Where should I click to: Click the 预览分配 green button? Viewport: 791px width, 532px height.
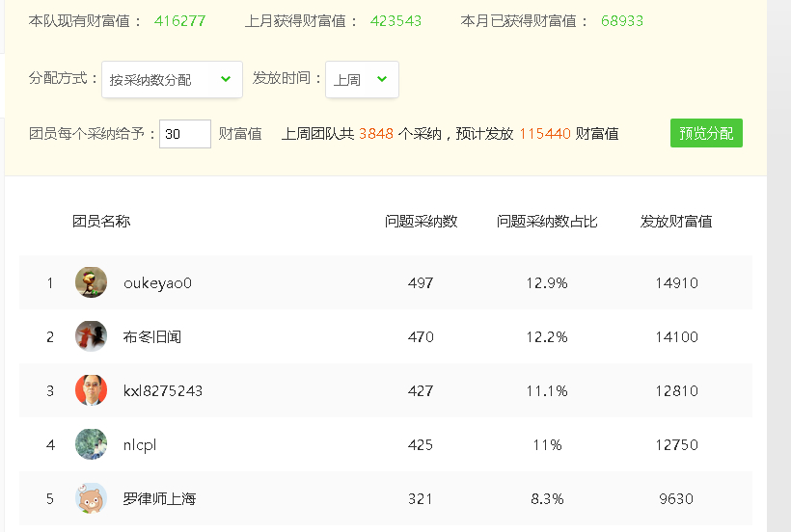pos(706,133)
